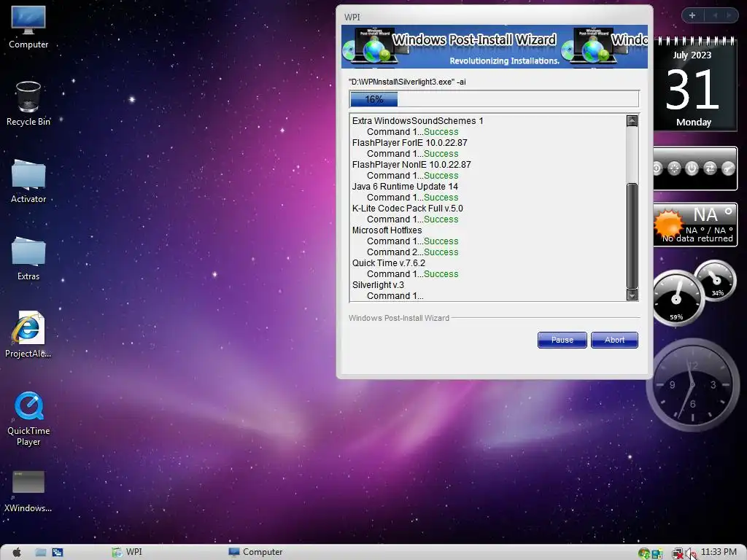Click the Windows update tray icon

tap(643, 553)
